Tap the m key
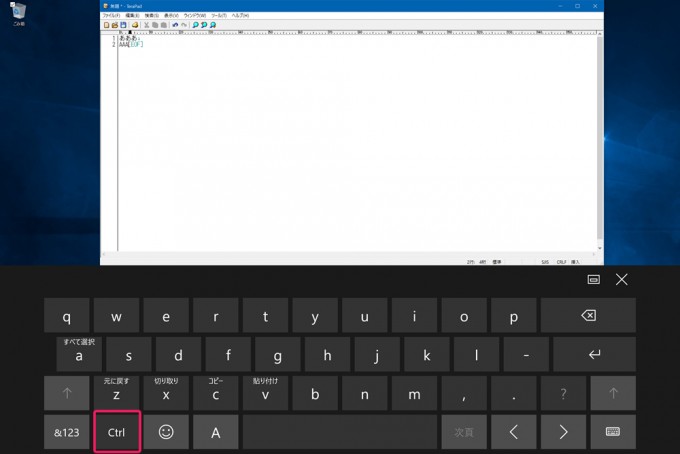Image resolution: width=680 pixels, height=454 pixels. [414, 393]
